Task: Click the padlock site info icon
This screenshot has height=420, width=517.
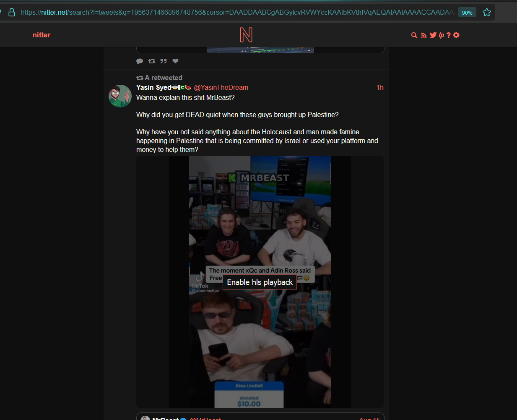Action: pyautogui.click(x=12, y=13)
